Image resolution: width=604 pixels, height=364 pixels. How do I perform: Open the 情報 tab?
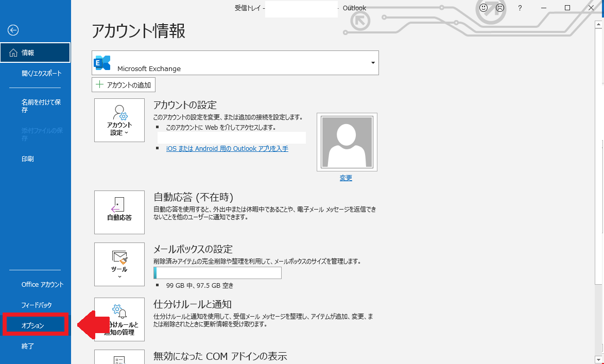pyautogui.click(x=36, y=53)
